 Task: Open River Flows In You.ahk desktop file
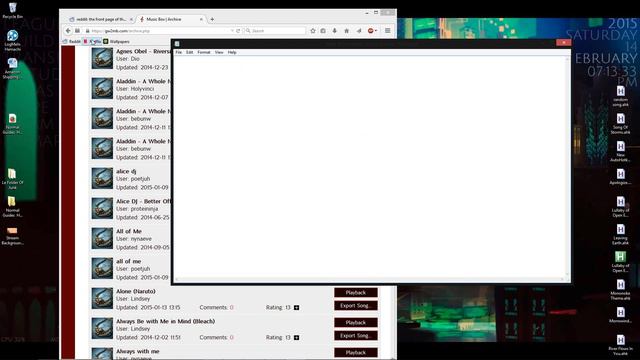pos(620,345)
